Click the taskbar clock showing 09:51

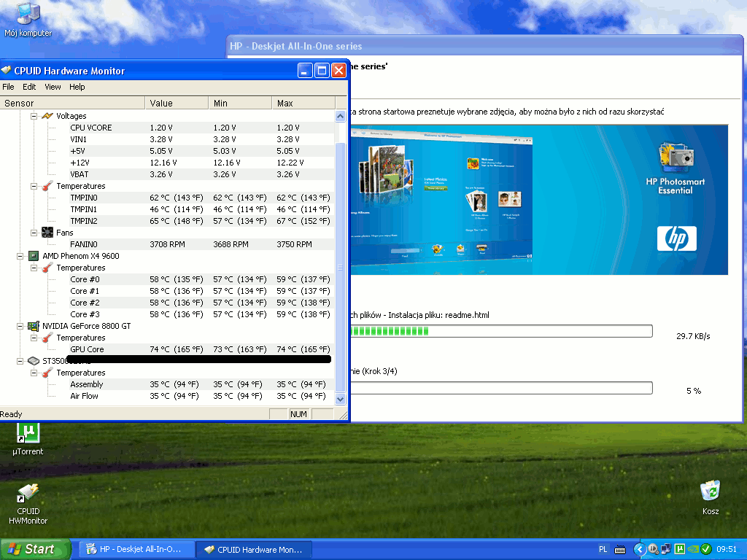coord(726,549)
